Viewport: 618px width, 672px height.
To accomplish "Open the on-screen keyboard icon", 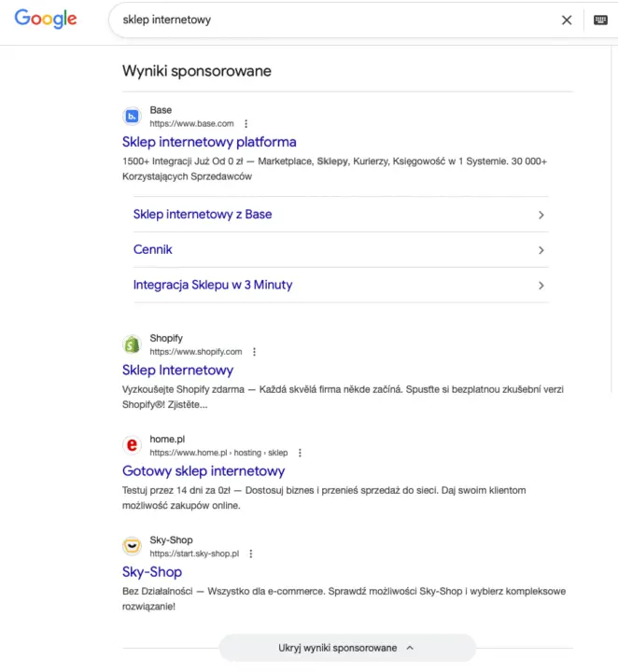I will coord(600,20).
